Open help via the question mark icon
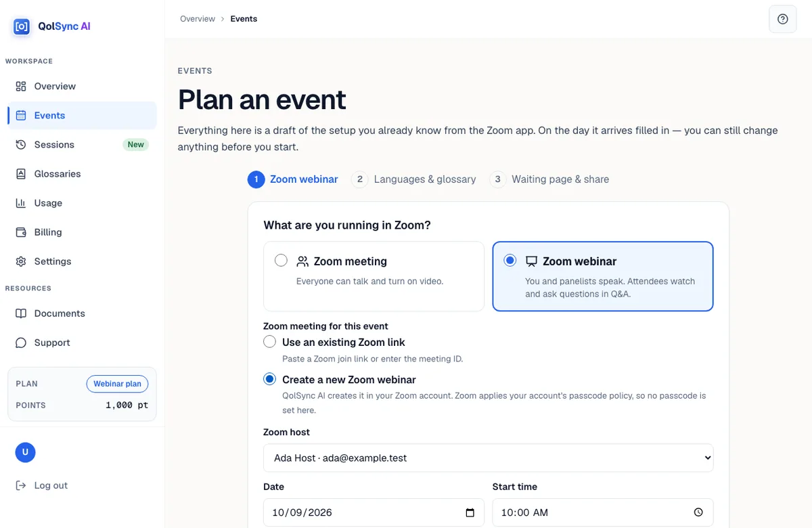Viewport: 812px width, 528px height. click(783, 19)
